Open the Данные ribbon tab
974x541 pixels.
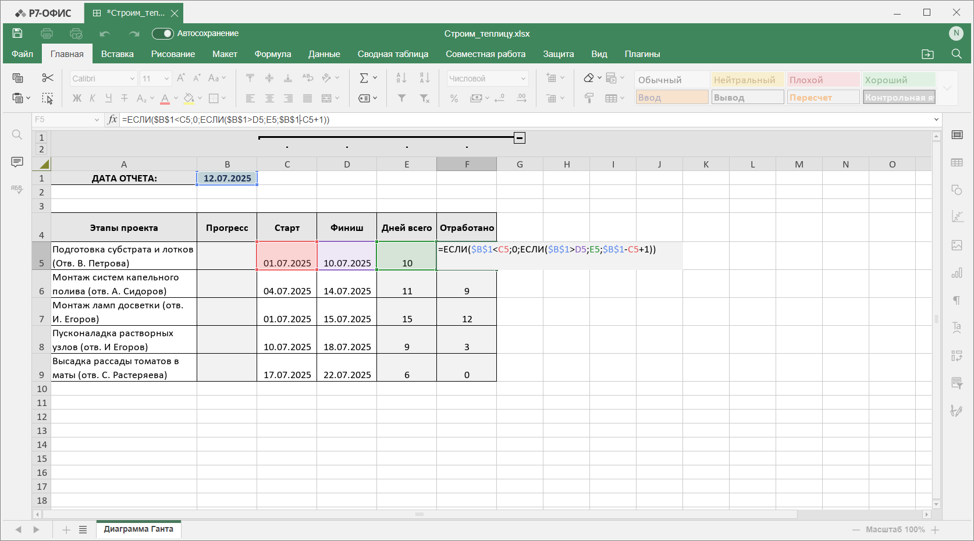pos(324,54)
